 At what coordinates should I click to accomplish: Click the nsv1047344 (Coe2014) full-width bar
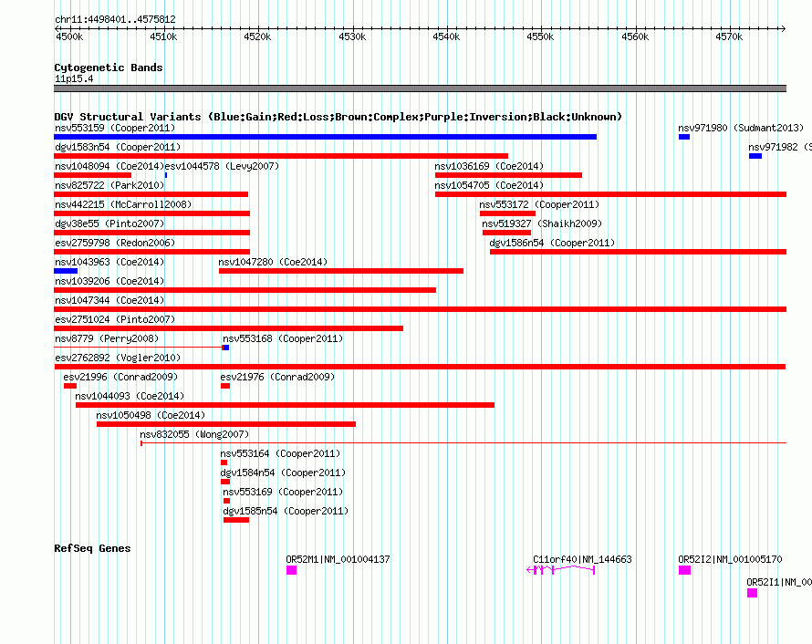click(x=420, y=309)
